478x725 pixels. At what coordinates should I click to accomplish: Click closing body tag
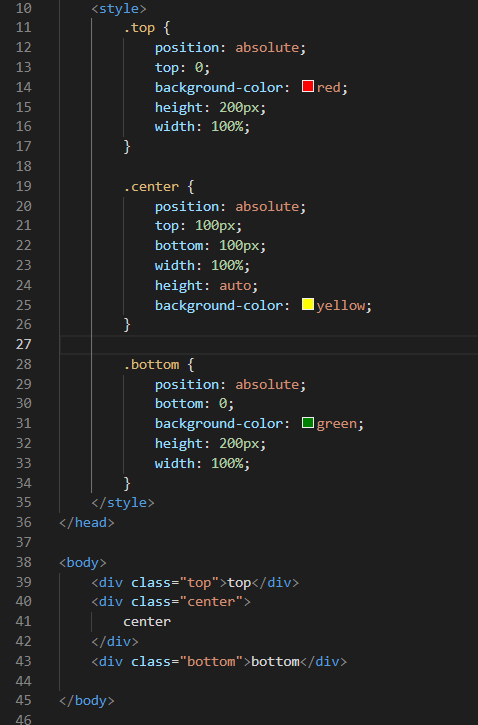pos(87,701)
